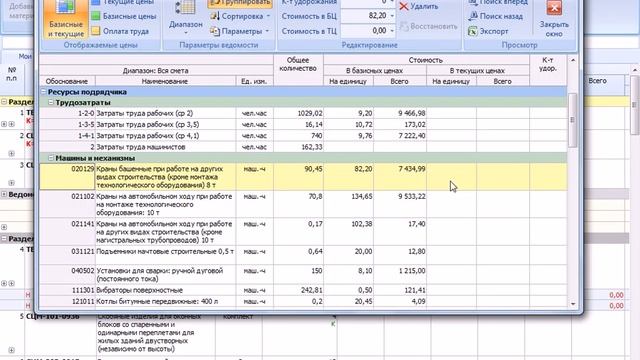640x360 pixels.
Task: Click the 'Ед. изм.' column header
Action: 254,81
